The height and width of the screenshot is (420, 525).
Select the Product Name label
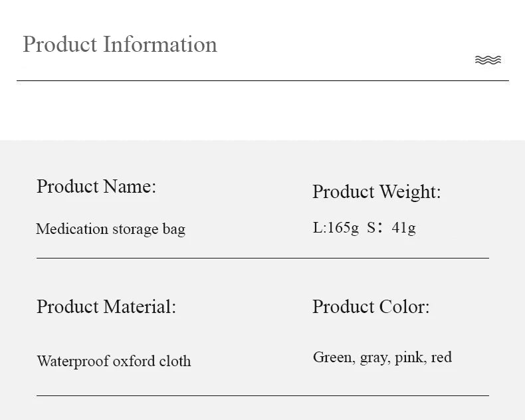(x=96, y=187)
